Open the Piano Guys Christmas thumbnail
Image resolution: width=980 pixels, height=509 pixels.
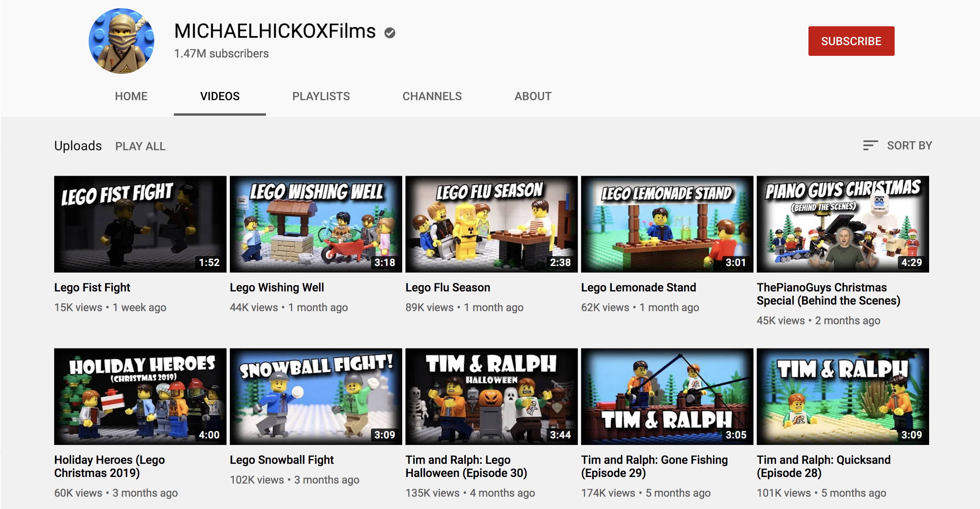843,224
